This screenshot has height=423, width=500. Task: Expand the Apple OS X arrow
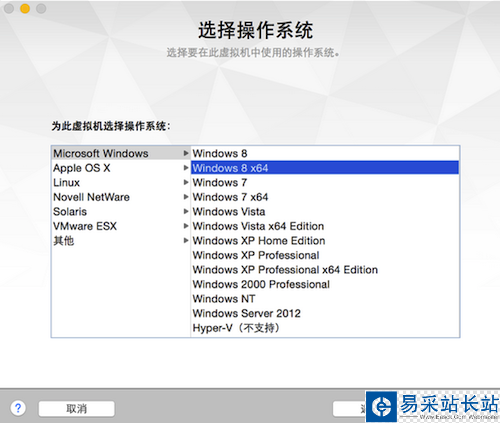[x=186, y=168]
